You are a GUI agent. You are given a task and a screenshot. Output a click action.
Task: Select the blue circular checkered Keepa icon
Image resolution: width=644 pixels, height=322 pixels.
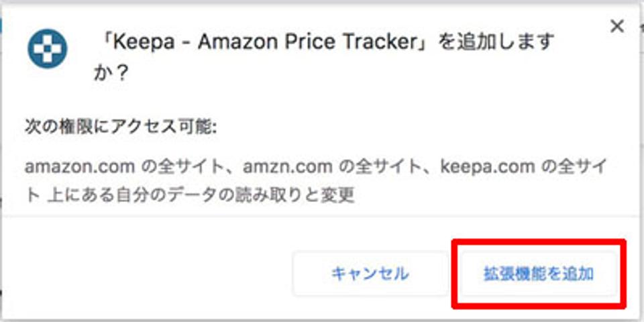point(47,49)
